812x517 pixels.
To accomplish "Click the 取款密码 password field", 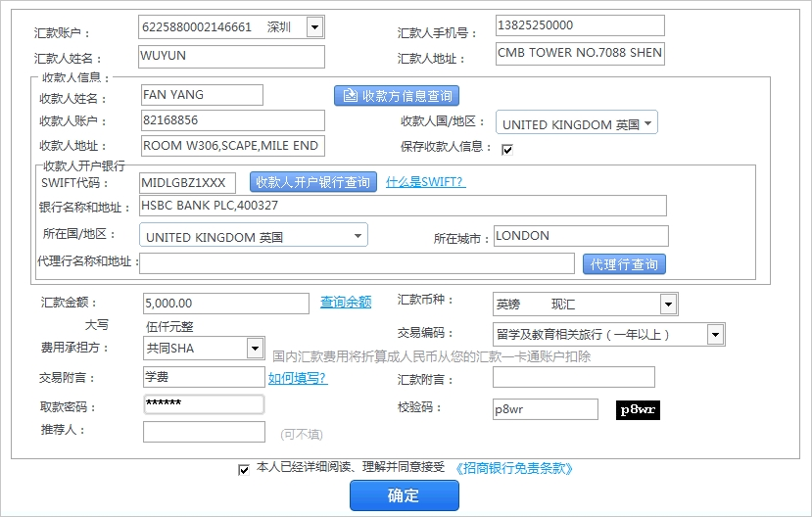I will (203, 404).
